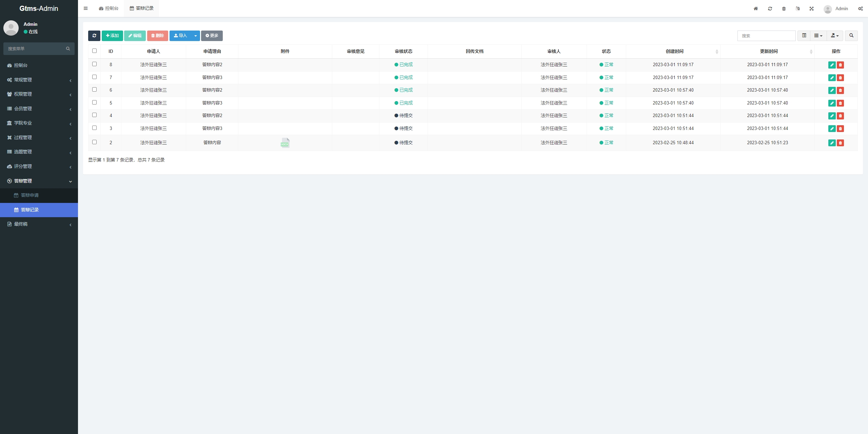The height and width of the screenshot is (434, 868).
Task: Click the Admin avatar in top bar
Action: pos(828,9)
